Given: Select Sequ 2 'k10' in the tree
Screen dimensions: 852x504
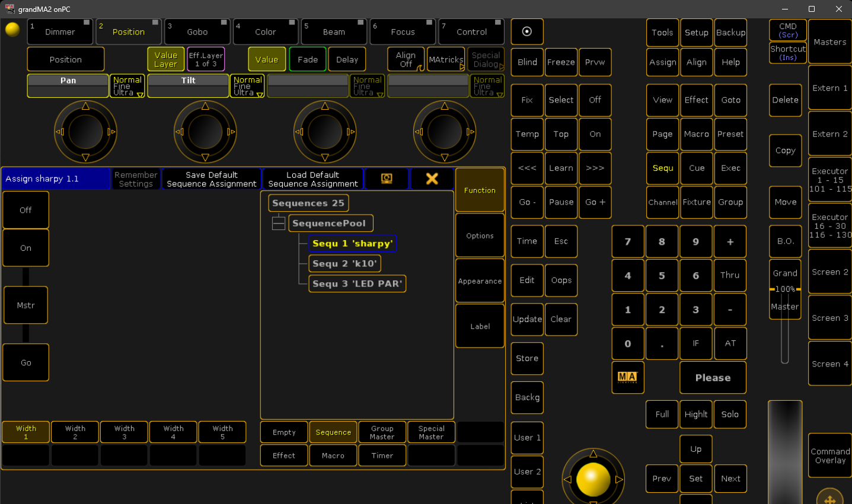Looking at the screenshot, I should coord(344,263).
